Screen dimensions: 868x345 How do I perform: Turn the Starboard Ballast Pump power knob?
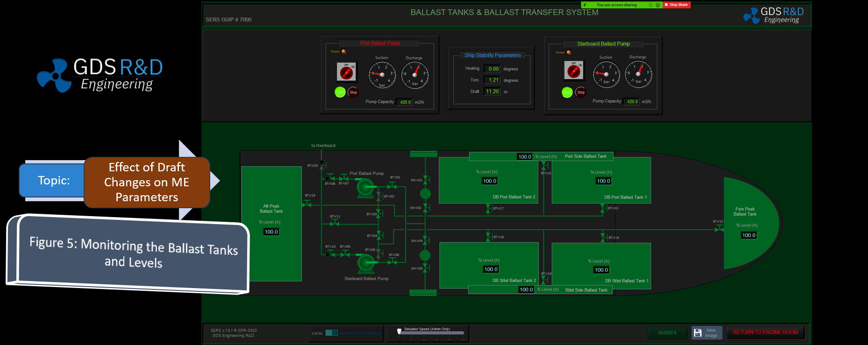(x=573, y=71)
